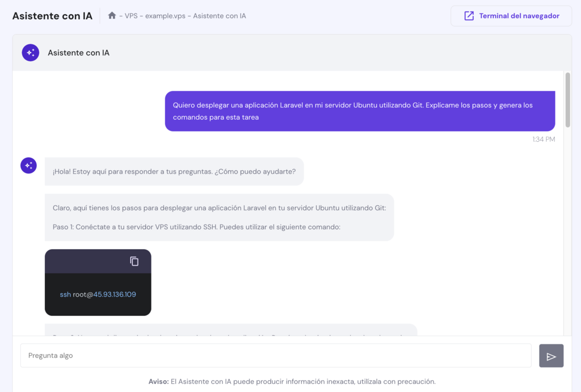This screenshot has width=581, height=392.
Task: Click the sparkle avatar beside the greeting message
Action: pos(28,165)
